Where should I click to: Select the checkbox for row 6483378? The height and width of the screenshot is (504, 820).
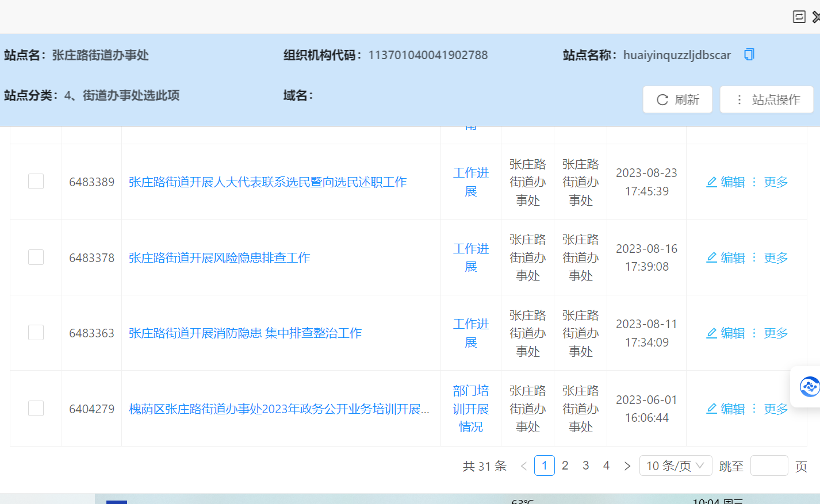click(36, 257)
